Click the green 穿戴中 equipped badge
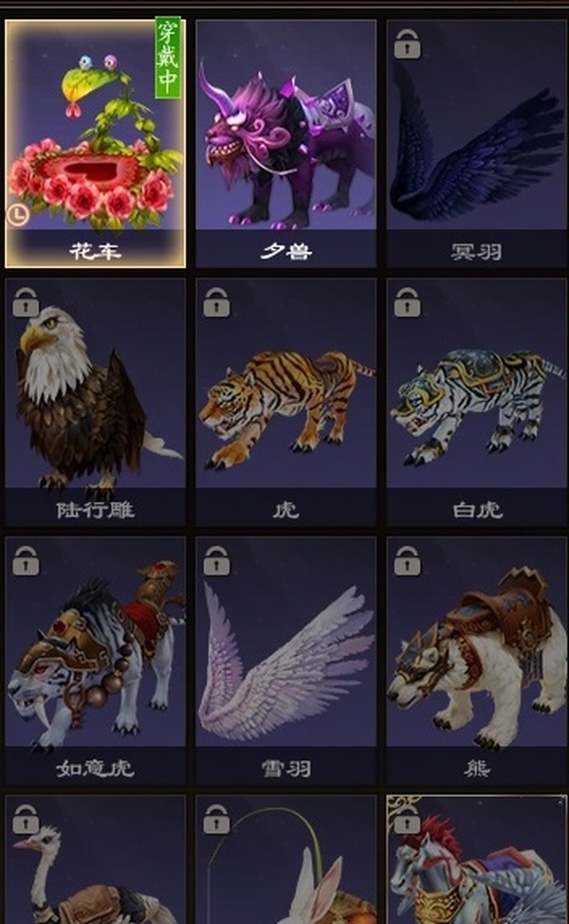Screen dimensions: 569x924 [168, 58]
